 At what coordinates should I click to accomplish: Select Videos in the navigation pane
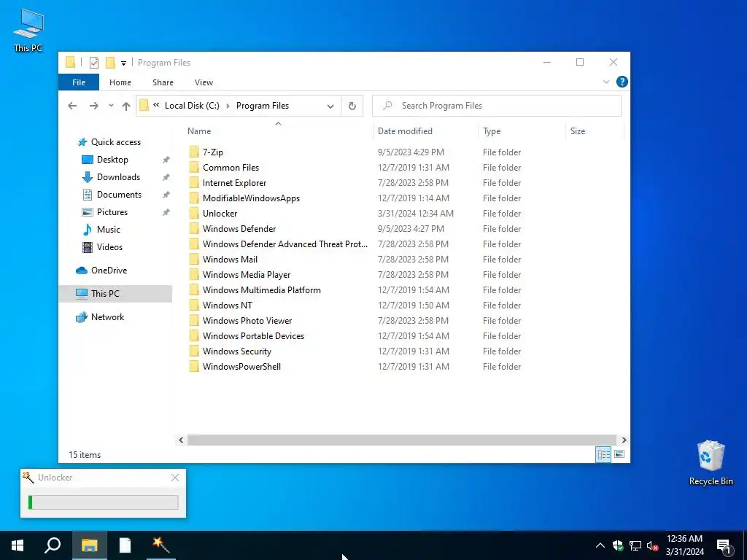pyautogui.click(x=109, y=247)
